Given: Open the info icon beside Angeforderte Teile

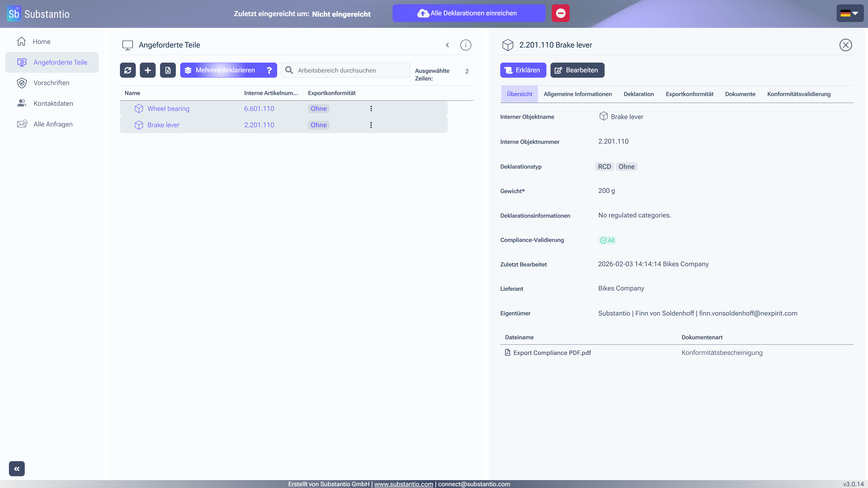Looking at the screenshot, I should pyautogui.click(x=466, y=45).
